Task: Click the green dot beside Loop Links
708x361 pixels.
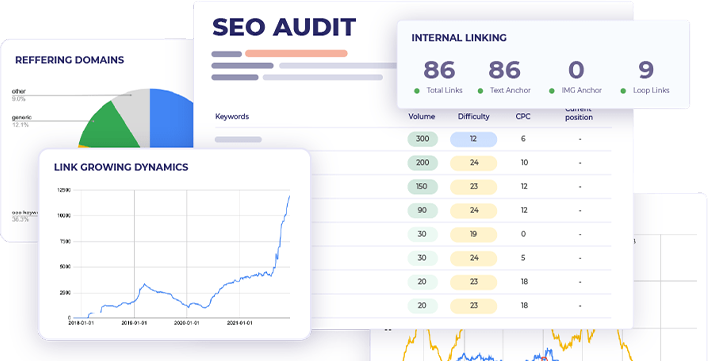Action: tap(623, 91)
